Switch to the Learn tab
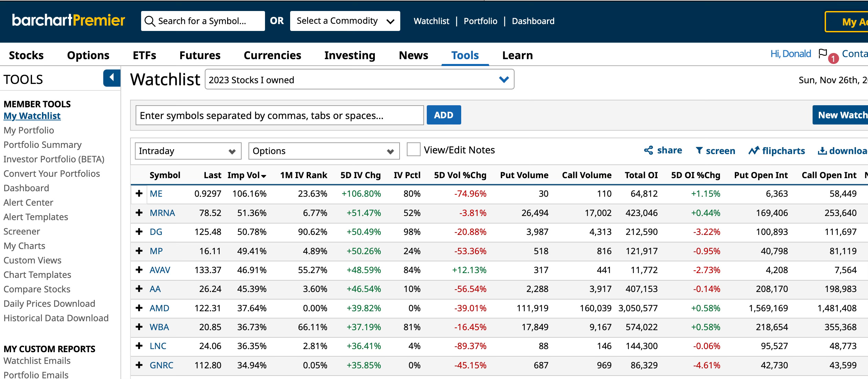The height and width of the screenshot is (379, 868). [517, 55]
